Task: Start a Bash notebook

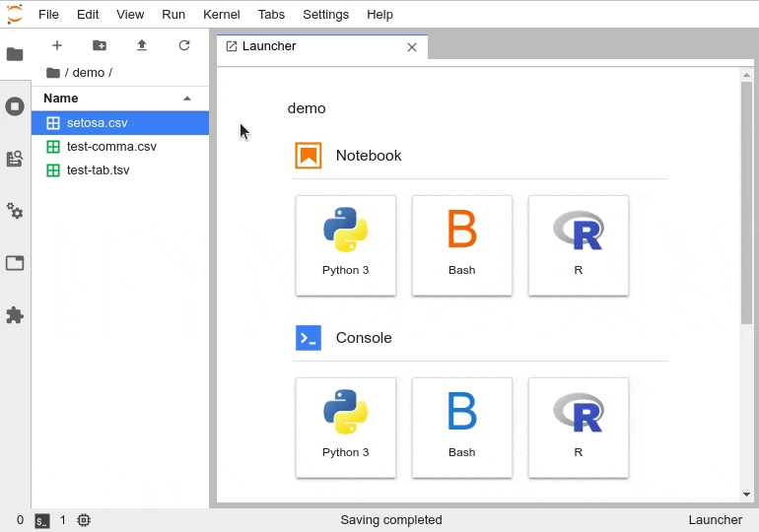Action: [x=462, y=244]
